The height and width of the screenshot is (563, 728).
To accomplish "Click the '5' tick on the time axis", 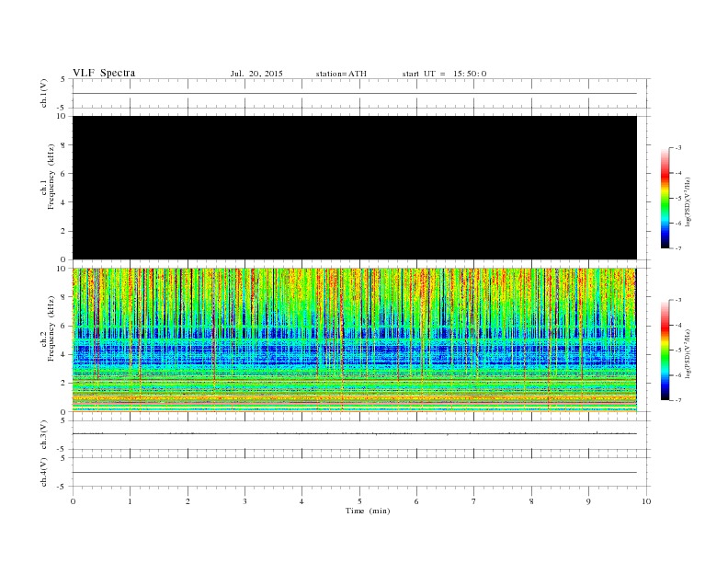I will pyautogui.click(x=359, y=501).
